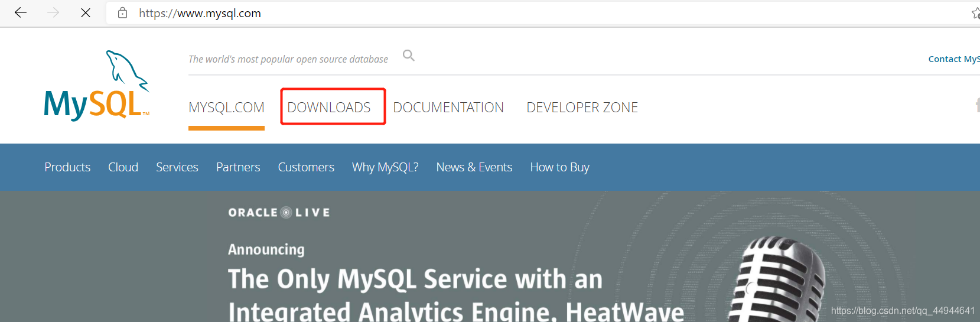Select the MYSQL.COM tab
This screenshot has height=322, width=980.
[226, 108]
